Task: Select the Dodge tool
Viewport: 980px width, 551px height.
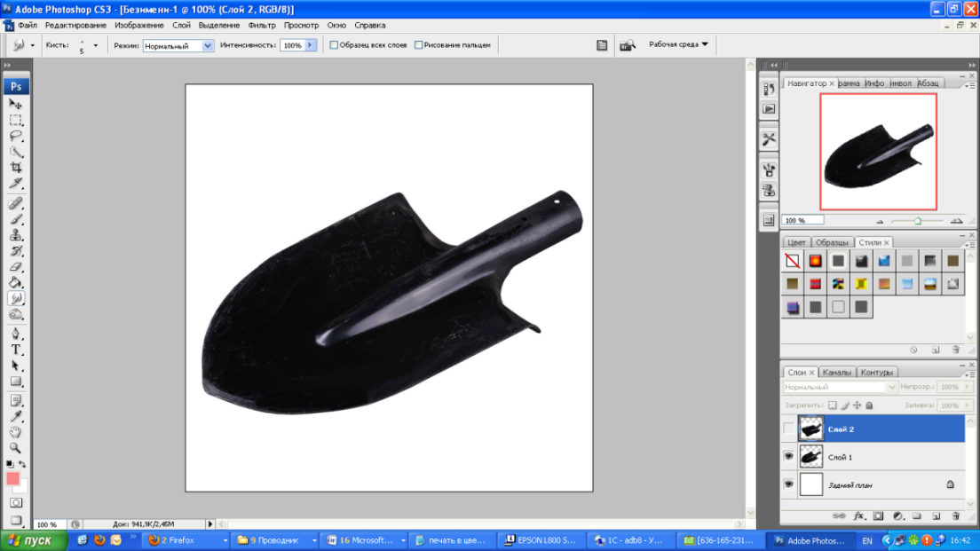Action: click(x=16, y=314)
